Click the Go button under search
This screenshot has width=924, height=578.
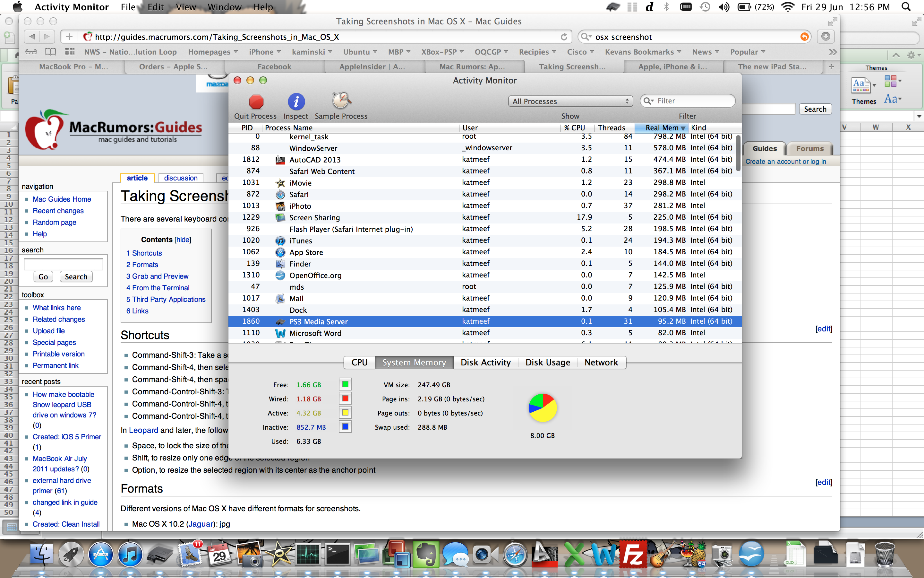click(x=43, y=276)
